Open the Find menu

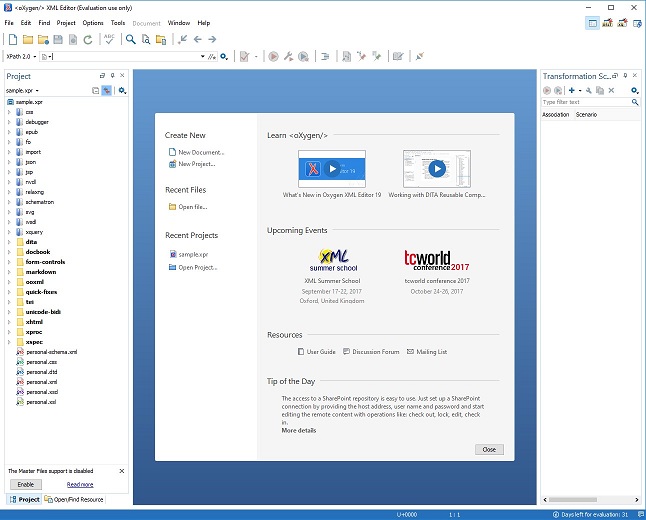pos(44,23)
